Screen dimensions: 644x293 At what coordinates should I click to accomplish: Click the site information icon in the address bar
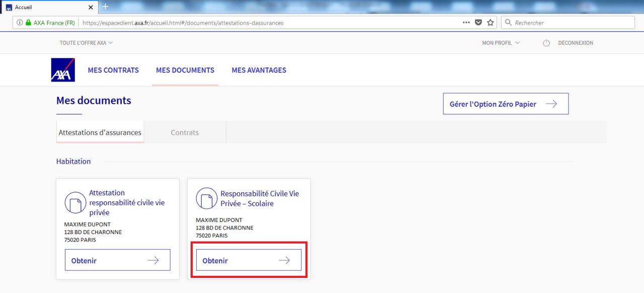click(x=20, y=23)
